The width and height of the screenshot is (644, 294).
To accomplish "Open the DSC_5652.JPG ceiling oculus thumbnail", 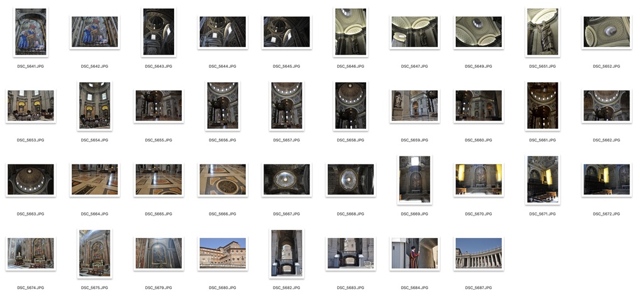I will click(x=607, y=31).
